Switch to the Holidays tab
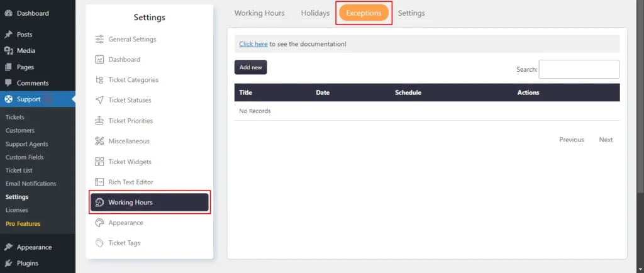Viewport: 644px width, 273px height. pyautogui.click(x=315, y=13)
